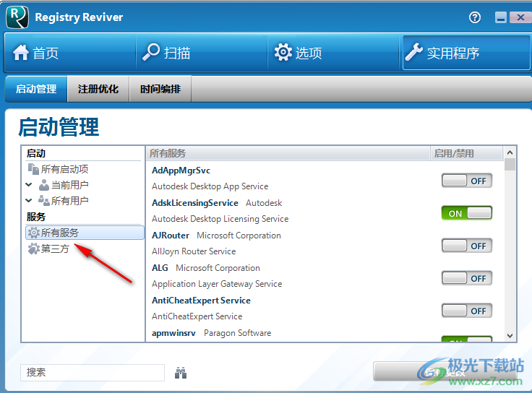
Task: Click the services list scrollbar thumb
Action: [510, 165]
